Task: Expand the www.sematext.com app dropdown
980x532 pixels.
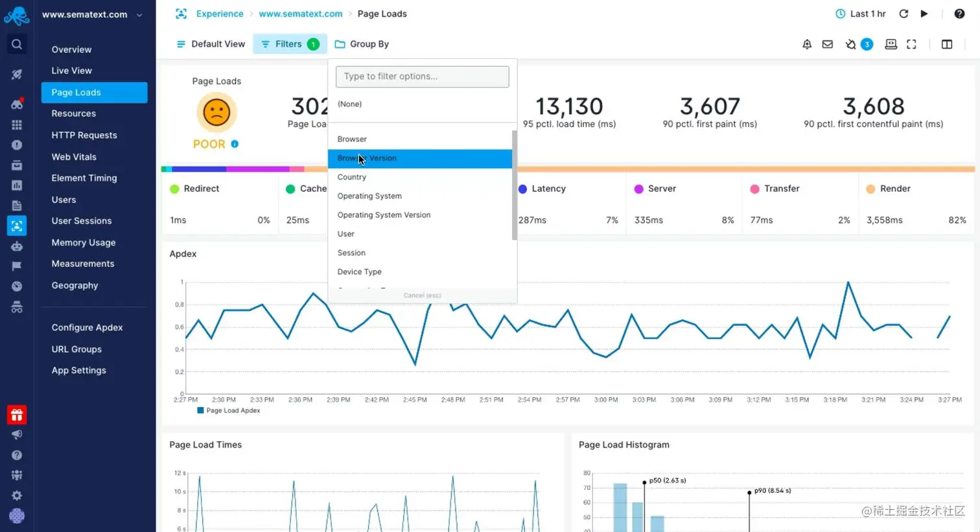Action: click(92, 14)
